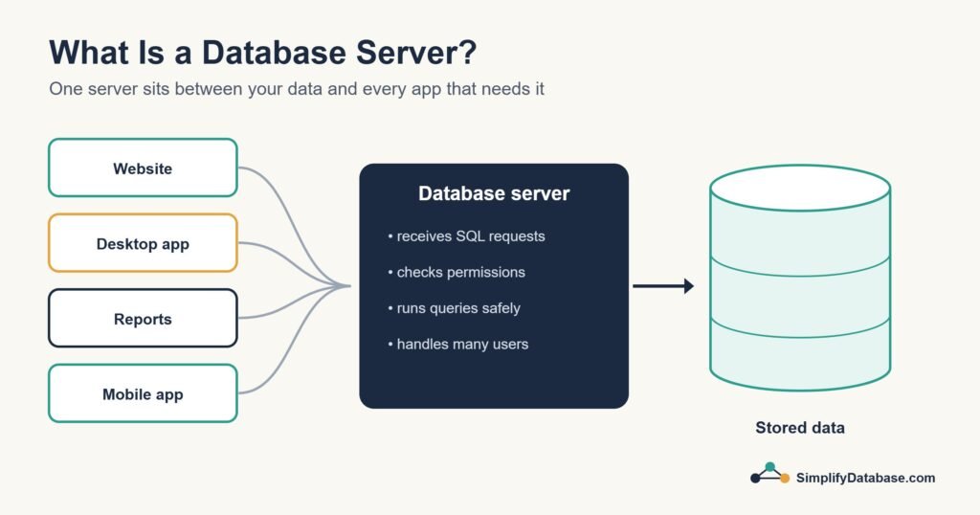980x515 pixels.
Task: Click the database cylinder icon
Action: click(x=800, y=278)
